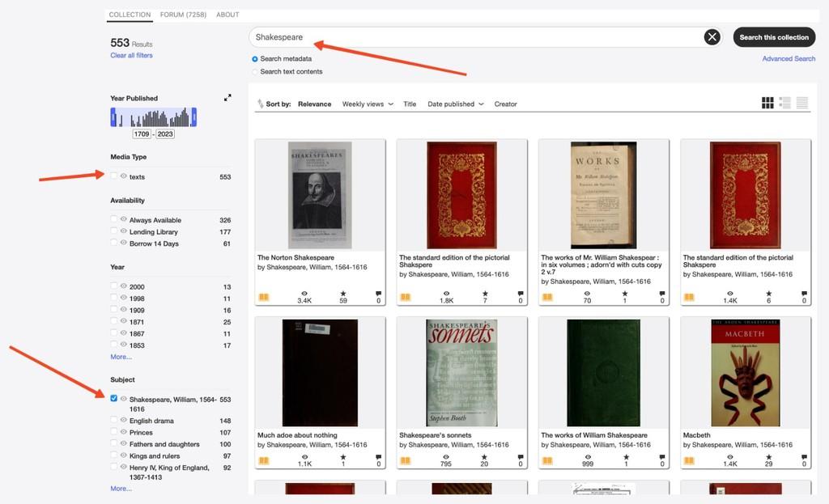
Task: Sort results by Relevance
Action: point(315,104)
